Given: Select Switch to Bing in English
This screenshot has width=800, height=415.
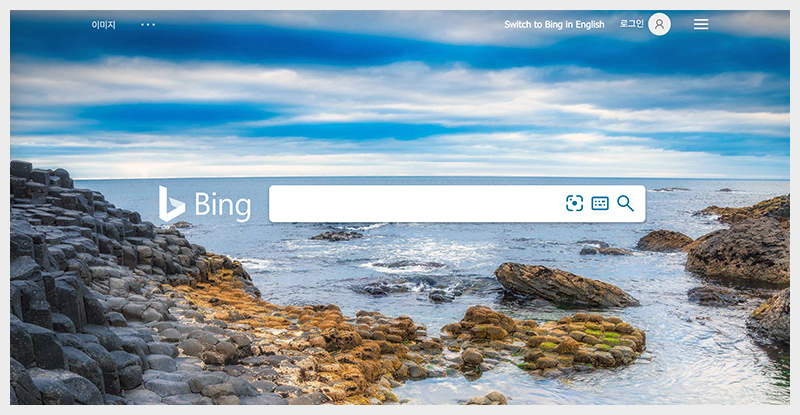Looking at the screenshot, I should [x=554, y=25].
